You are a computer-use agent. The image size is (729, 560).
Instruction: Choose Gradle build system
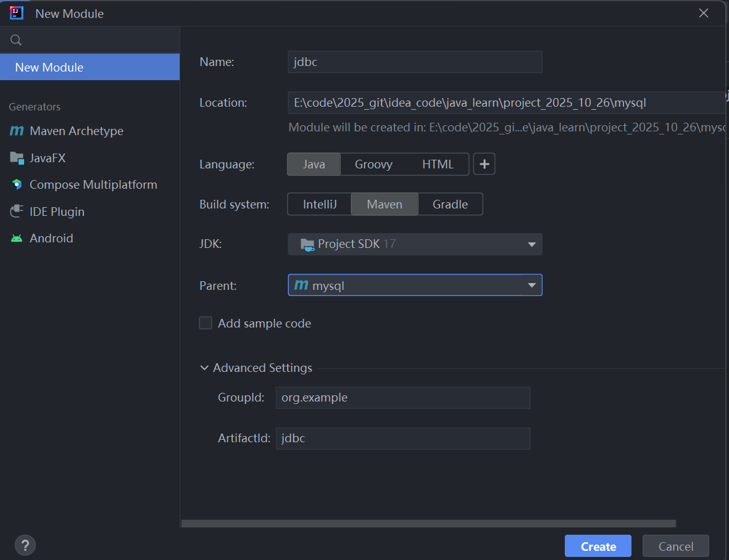pyautogui.click(x=450, y=204)
